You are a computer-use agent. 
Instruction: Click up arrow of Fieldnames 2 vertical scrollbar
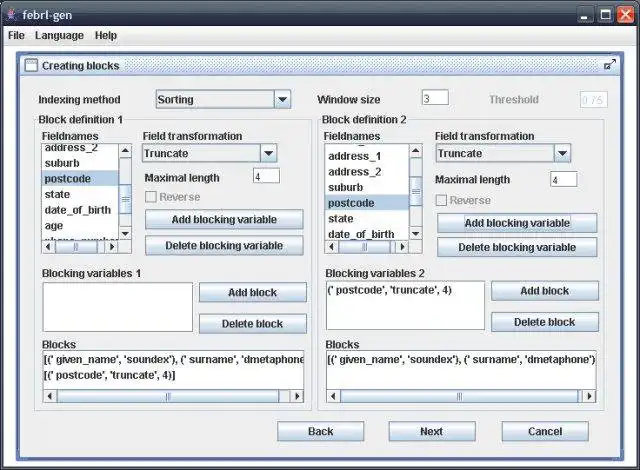[416, 151]
